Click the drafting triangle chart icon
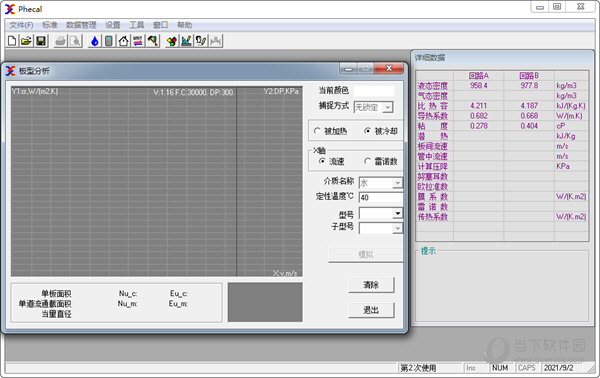600x378 pixels. (186, 41)
